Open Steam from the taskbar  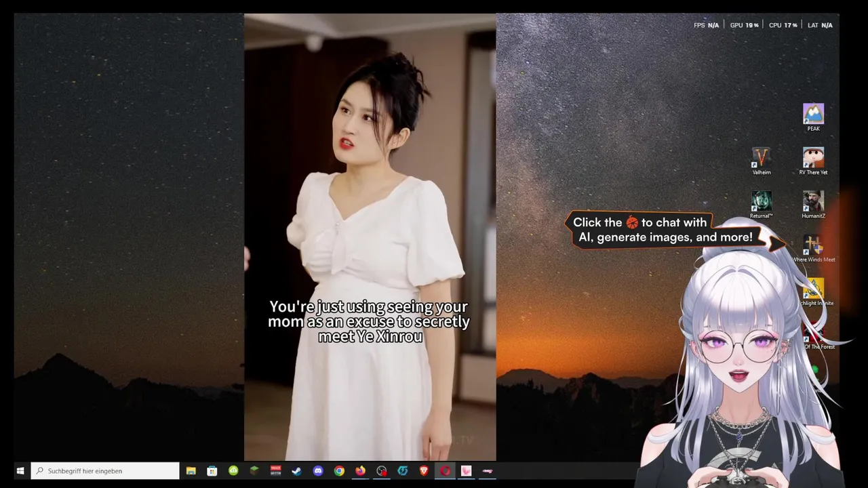click(x=297, y=471)
